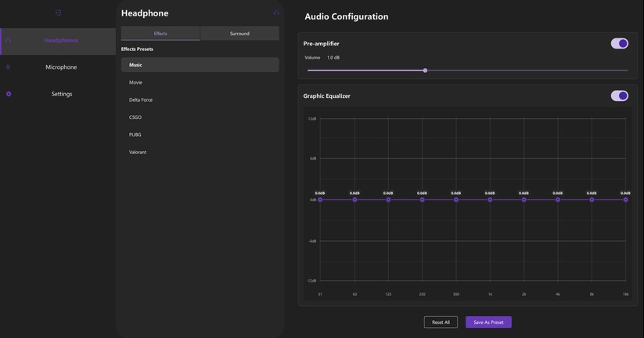Screen dimensions: 644x338
Task: Select the Valorant preset
Action: (200, 153)
